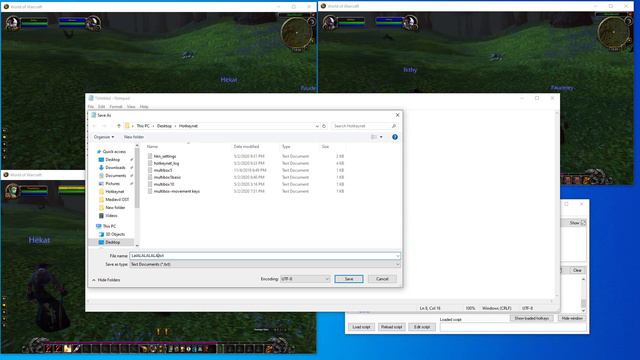
Task: Select the multibox10 file
Action: 164,184
